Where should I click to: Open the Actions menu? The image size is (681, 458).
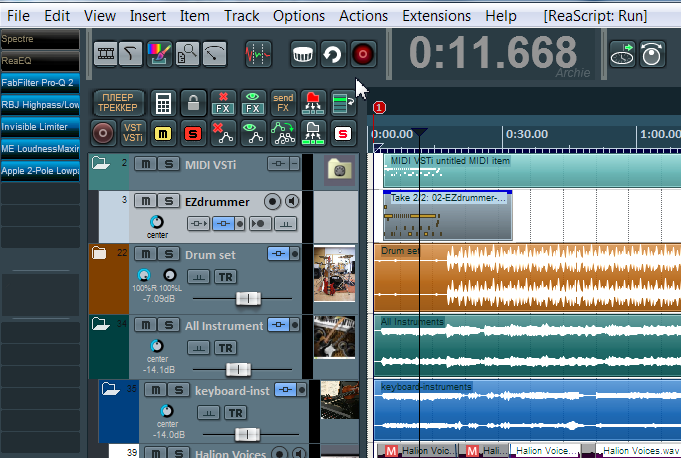click(x=364, y=16)
